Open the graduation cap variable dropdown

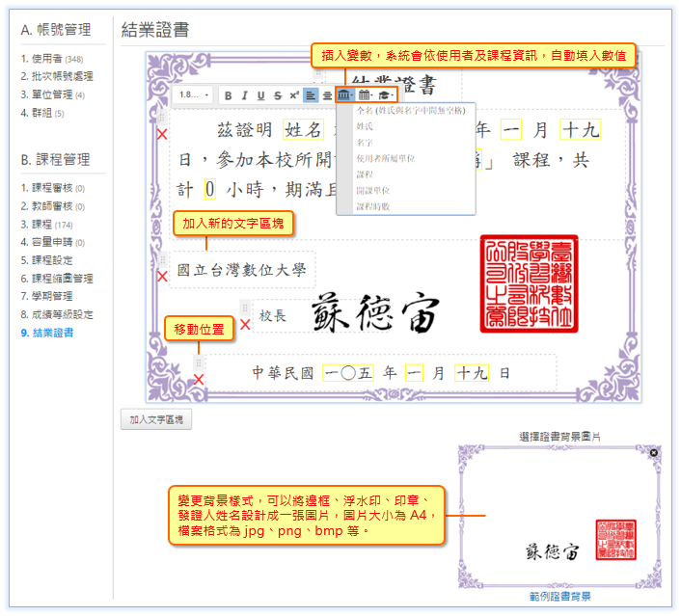(385, 95)
